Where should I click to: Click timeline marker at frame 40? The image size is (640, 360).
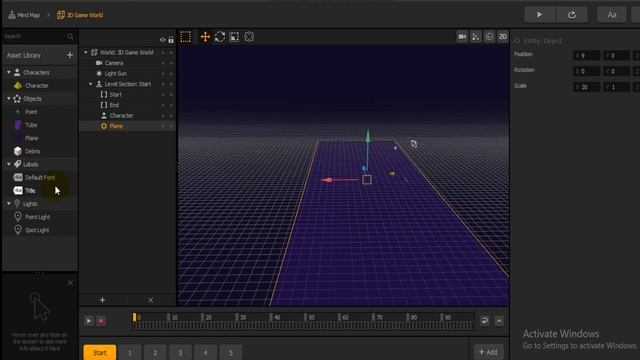pyautogui.click(x=271, y=317)
